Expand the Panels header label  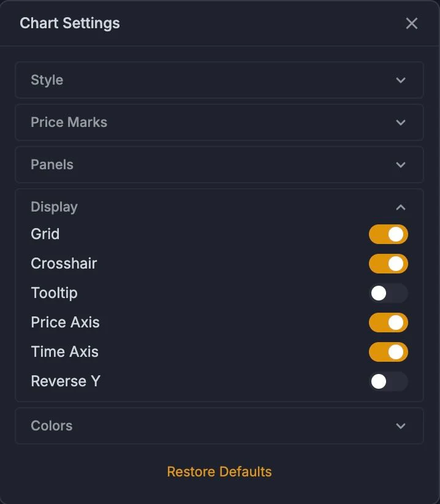pyautogui.click(x=52, y=164)
